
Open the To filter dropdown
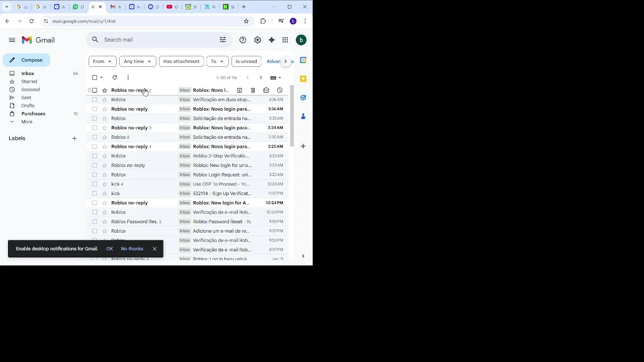217,61
